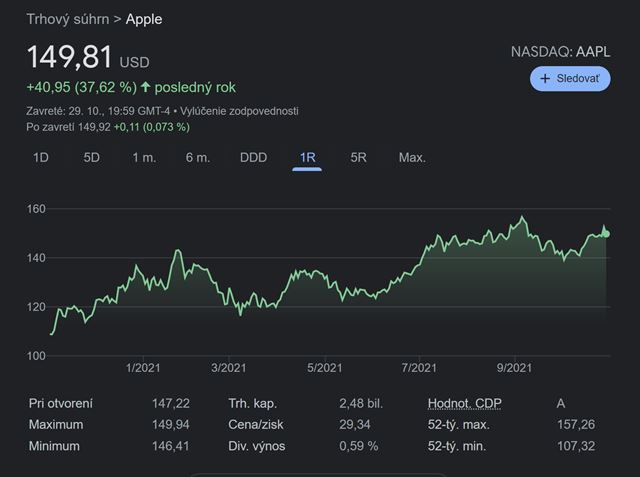This screenshot has width=640, height=477.
Task: Click the Trh. kap. value 2,48 bil.
Action: tap(361, 404)
